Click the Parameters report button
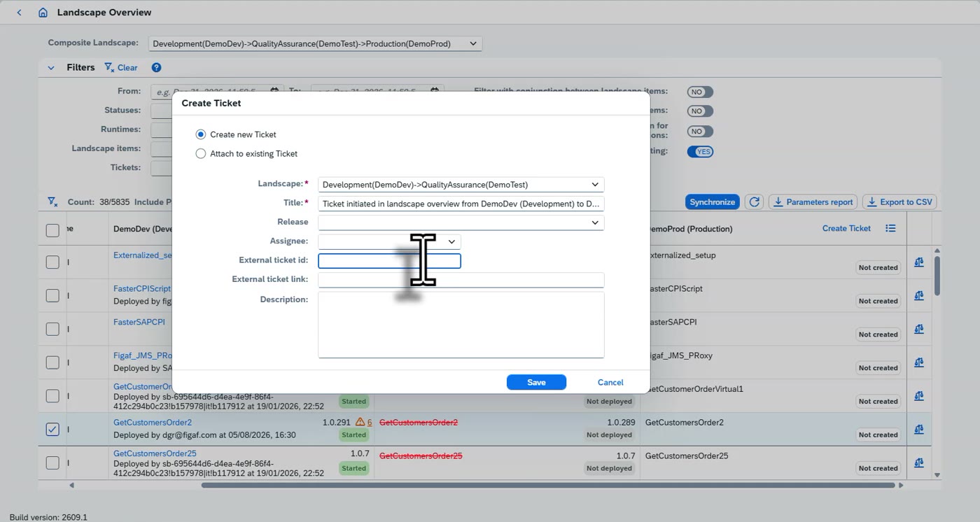 [x=813, y=202]
